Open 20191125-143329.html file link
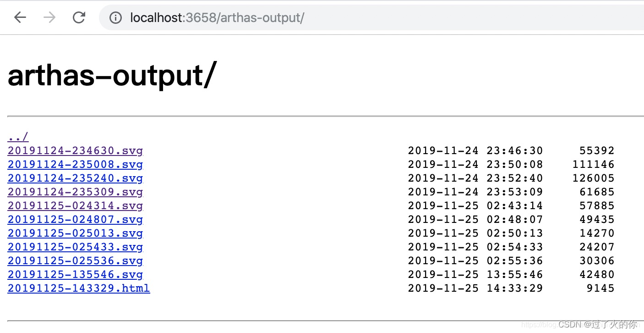The image size is (644, 333). pyautogui.click(x=78, y=288)
